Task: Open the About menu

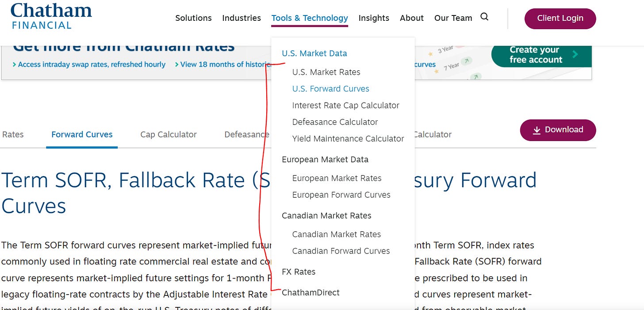Action: [x=412, y=18]
